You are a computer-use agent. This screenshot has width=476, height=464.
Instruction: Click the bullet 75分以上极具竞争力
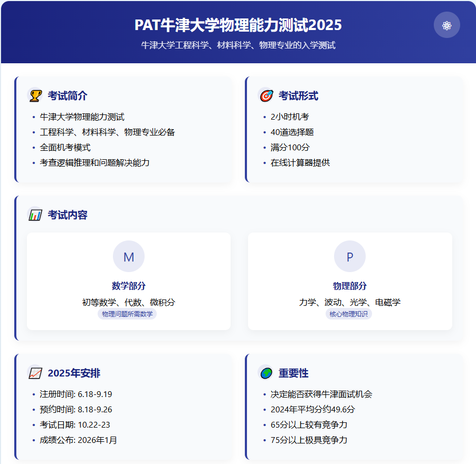[x=309, y=440]
